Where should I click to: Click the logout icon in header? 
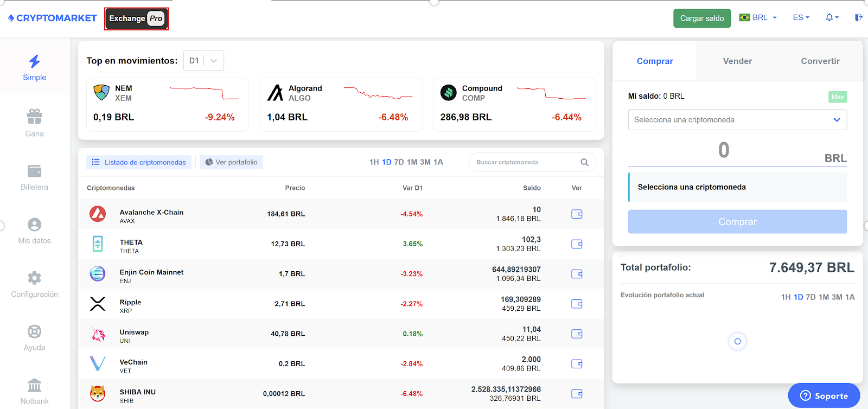(x=858, y=17)
